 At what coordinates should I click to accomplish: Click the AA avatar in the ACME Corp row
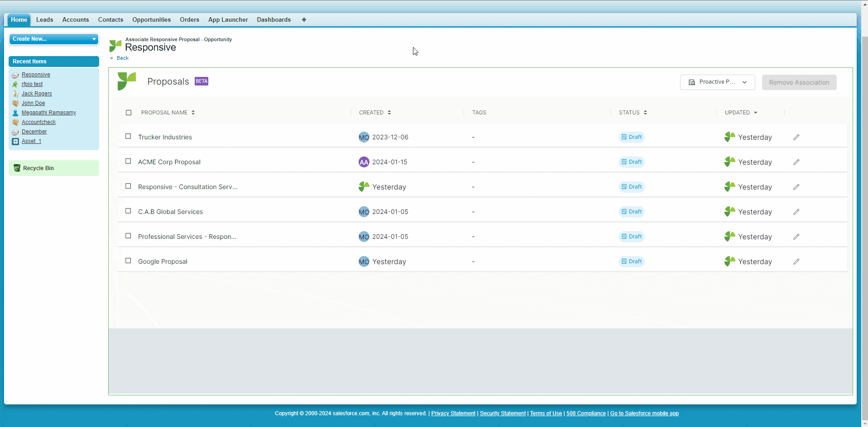tap(364, 162)
